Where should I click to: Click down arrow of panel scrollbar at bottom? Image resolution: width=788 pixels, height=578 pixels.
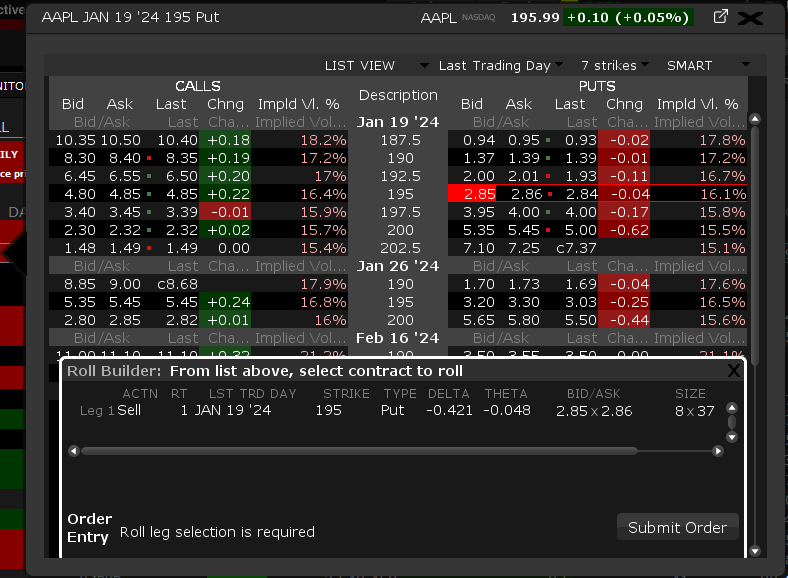[x=755, y=551]
